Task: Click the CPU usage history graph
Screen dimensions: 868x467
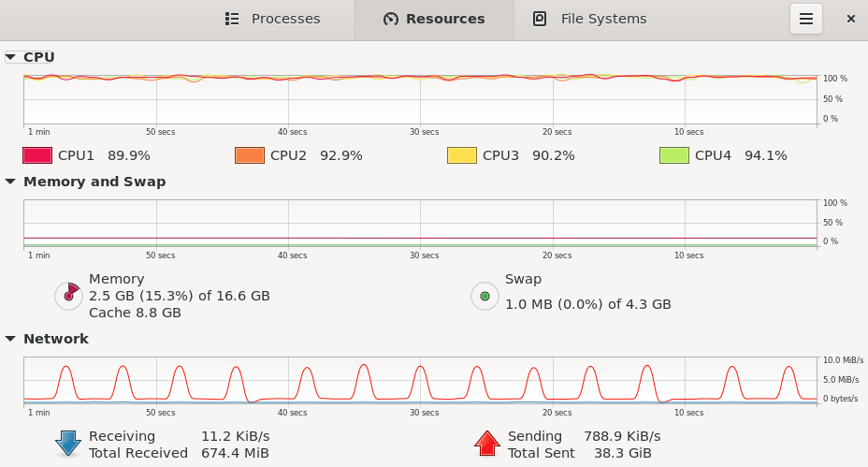Action: (x=420, y=99)
